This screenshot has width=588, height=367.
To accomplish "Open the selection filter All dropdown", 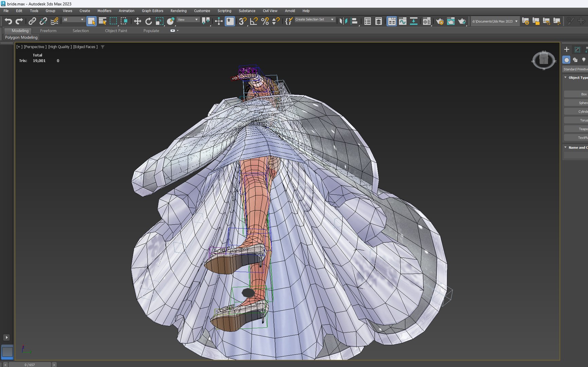I will [73, 20].
